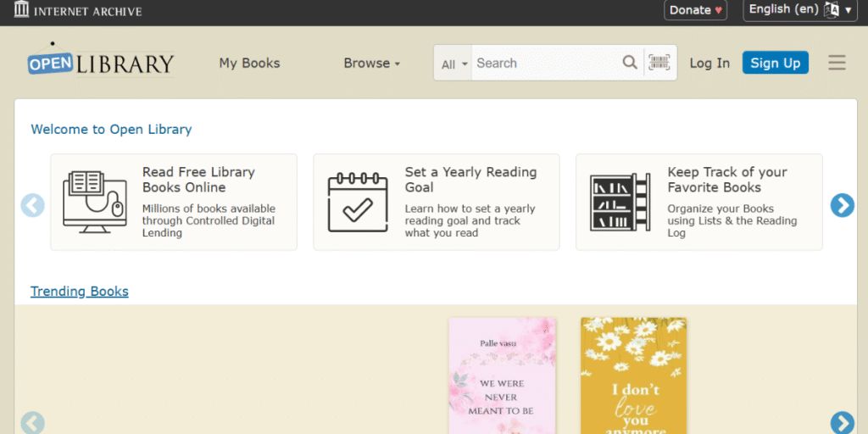Open the barcode scanner icon
The width and height of the screenshot is (868, 434).
point(659,63)
